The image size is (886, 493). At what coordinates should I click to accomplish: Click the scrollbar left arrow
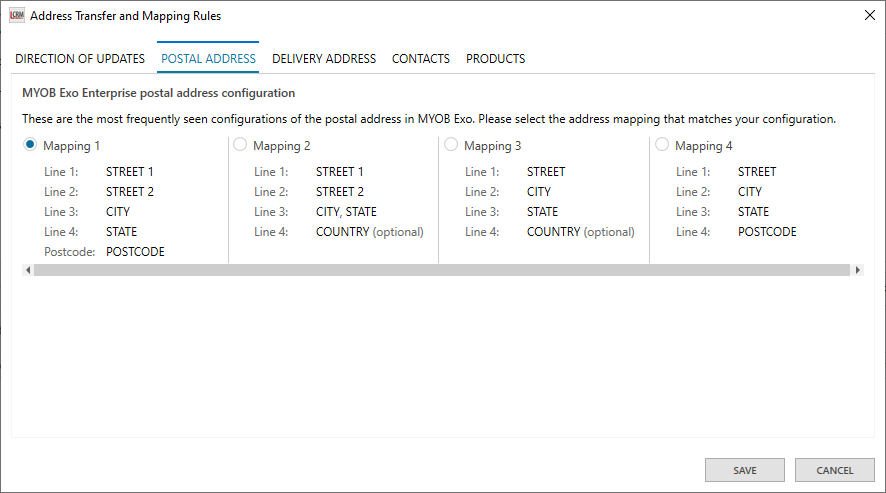27,270
